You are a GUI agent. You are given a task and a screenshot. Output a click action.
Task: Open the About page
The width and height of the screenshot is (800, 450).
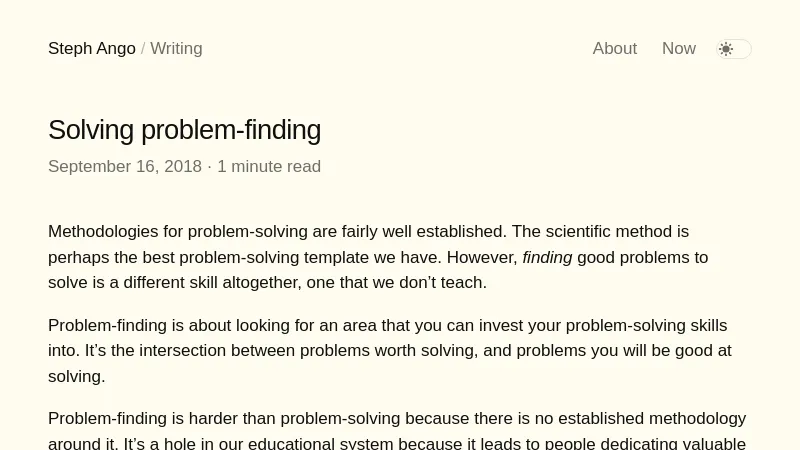(x=614, y=49)
